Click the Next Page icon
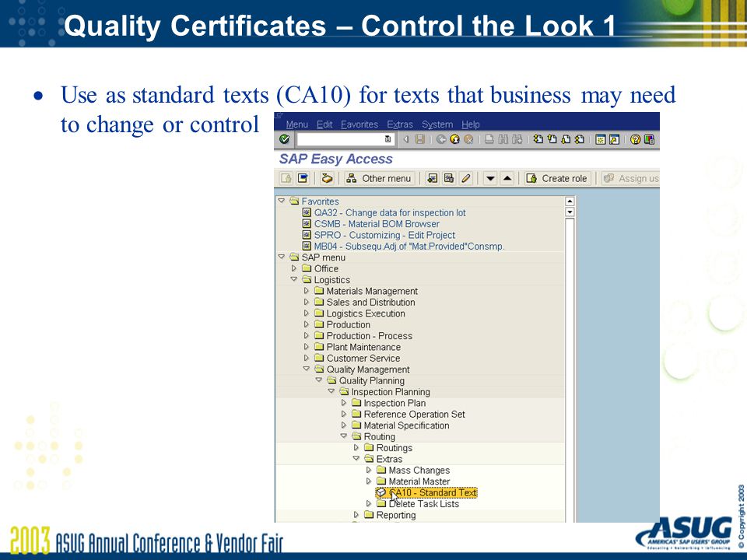Image resolution: width=747 pixels, height=560 pixels. tap(566, 139)
